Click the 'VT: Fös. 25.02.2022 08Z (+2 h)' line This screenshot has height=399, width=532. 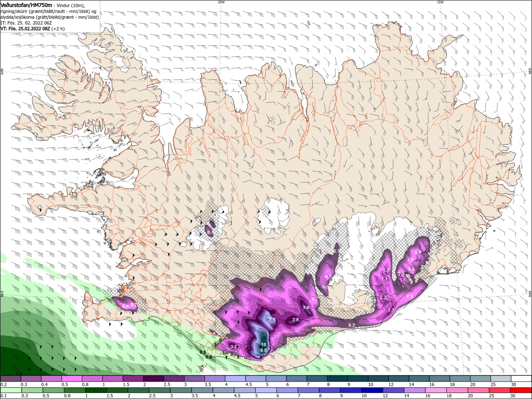point(32,29)
